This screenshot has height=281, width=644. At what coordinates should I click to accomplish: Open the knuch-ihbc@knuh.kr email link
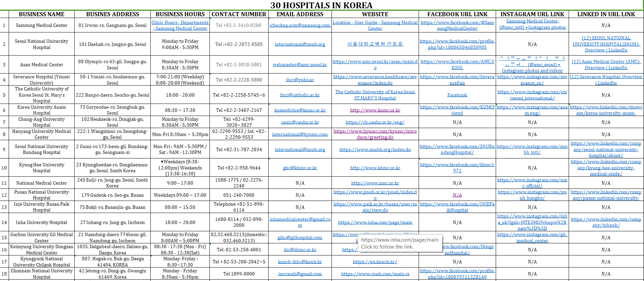[300, 262]
